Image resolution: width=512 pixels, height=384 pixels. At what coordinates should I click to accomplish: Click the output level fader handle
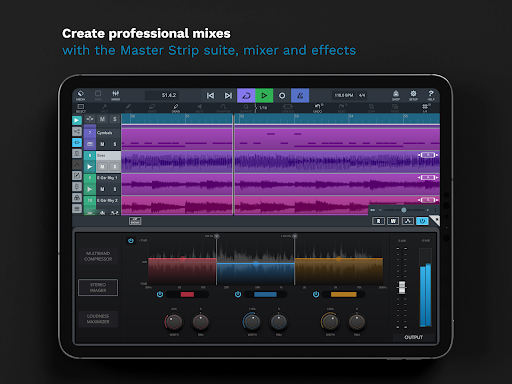(402, 287)
